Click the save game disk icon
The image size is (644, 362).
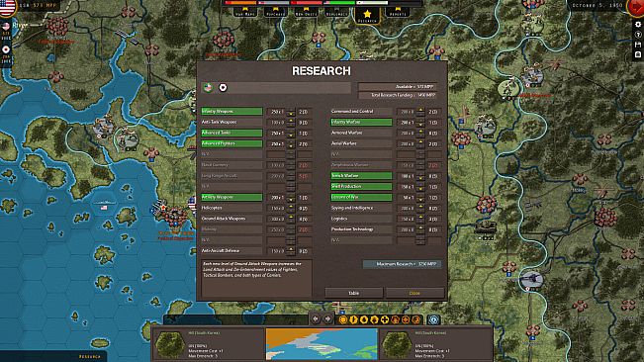638,45
